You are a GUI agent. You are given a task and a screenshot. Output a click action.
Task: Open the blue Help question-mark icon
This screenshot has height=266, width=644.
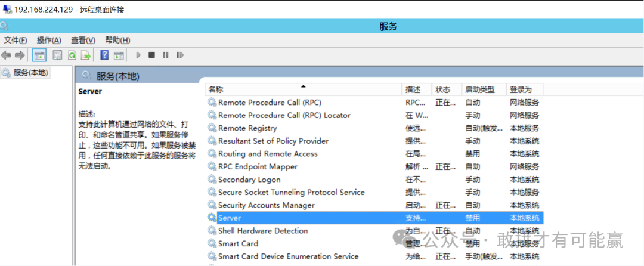point(104,55)
